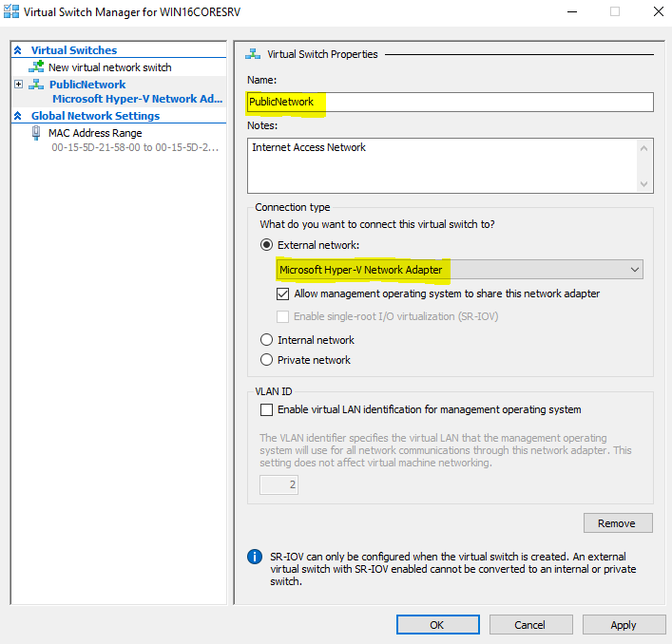Image resolution: width=672 pixels, height=644 pixels.
Task: Select the PublicNetwork switch in the list
Action: coord(87,85)
